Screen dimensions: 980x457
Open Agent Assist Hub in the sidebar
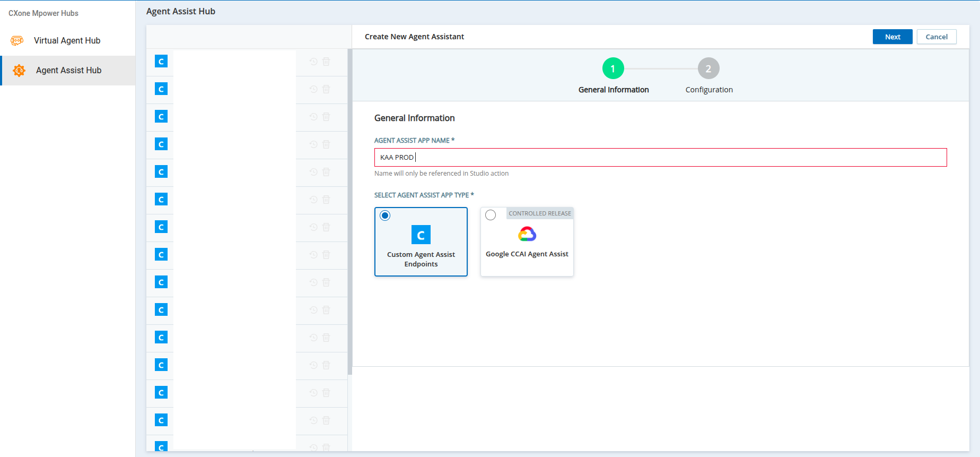(x=68, y=71)
